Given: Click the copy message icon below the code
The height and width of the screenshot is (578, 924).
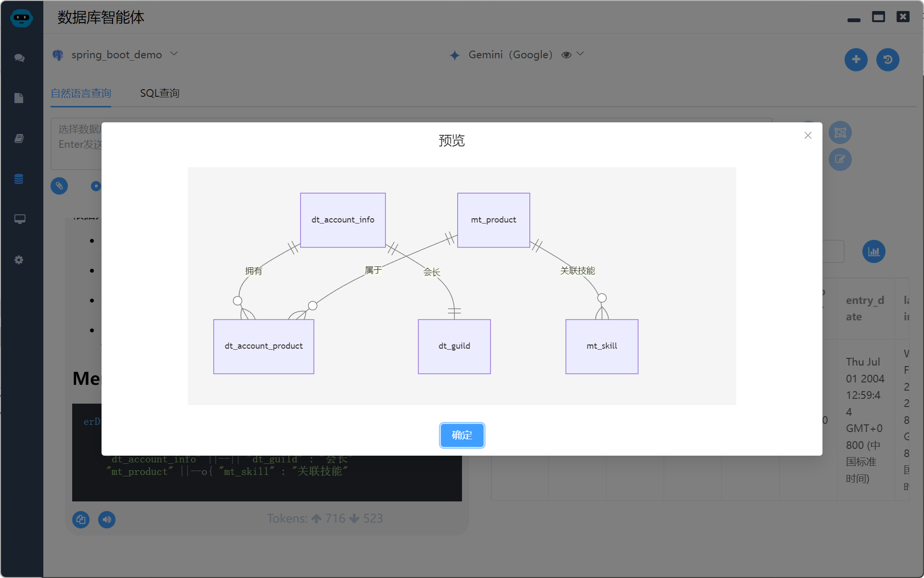Looking at the screenshot, I should point(81,519).
